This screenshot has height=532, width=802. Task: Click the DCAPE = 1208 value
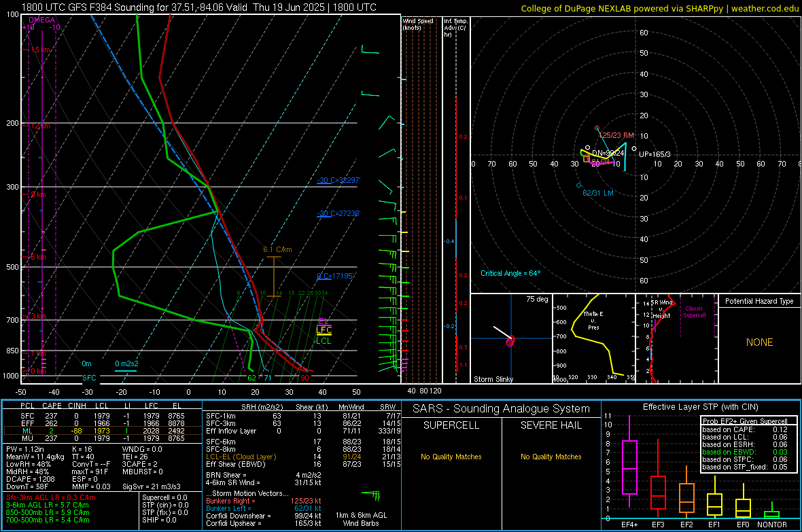(30, 479)
